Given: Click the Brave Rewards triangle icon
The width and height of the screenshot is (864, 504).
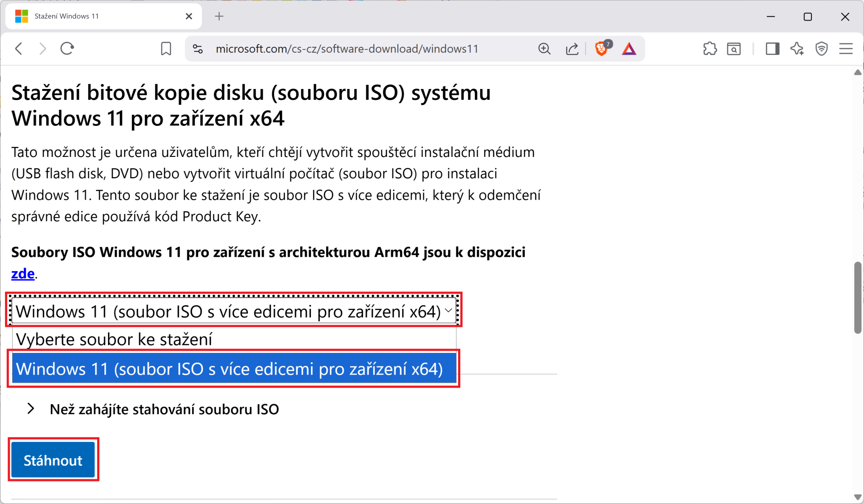Looking at the screenshot, I should (629, 49).
